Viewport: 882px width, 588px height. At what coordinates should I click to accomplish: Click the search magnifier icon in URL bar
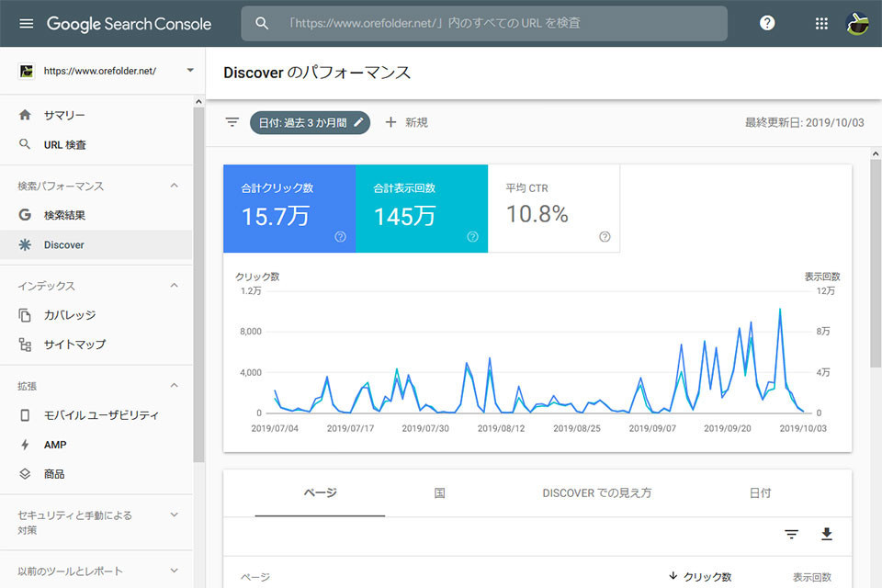tap(262, 23)
